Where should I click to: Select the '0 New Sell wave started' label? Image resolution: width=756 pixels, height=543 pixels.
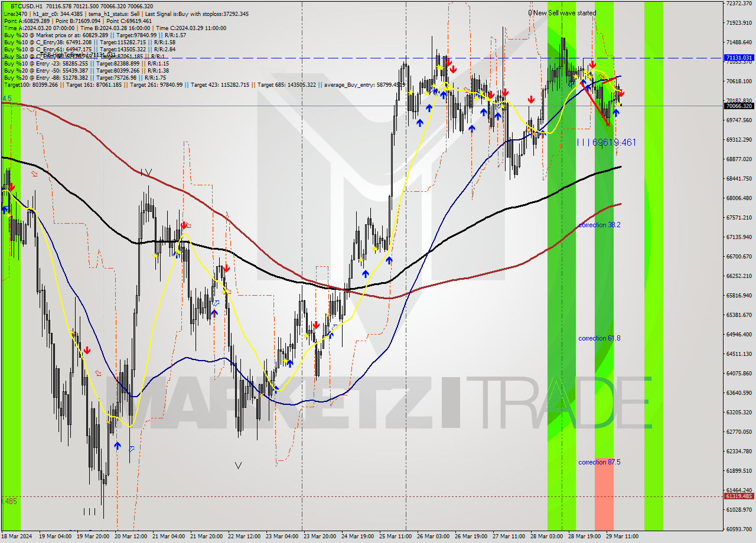tap(562, 13)
